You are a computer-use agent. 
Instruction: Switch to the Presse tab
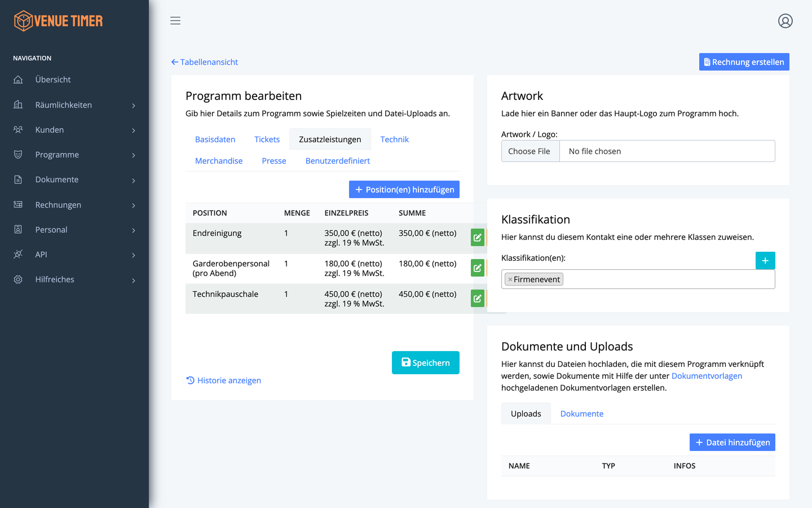pyautogui.click(x=274, y=161)
